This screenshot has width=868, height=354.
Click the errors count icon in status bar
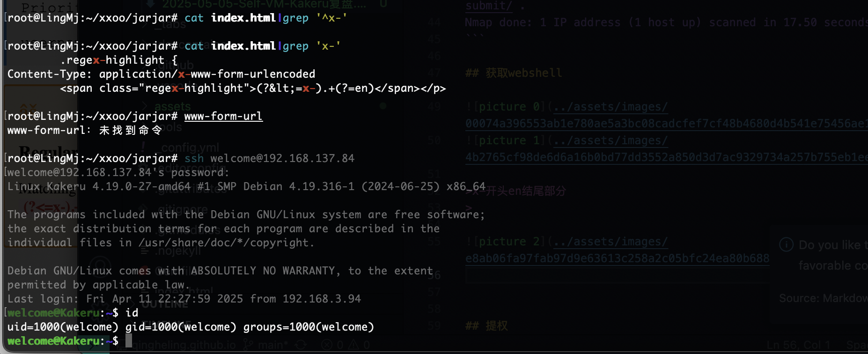[327, 346]
